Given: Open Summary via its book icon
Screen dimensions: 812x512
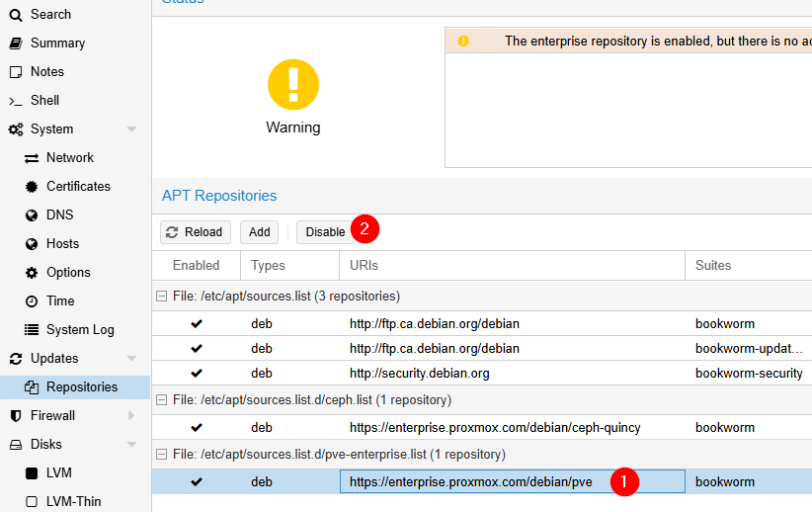Looking at the screenshot, I should pos(15,43).
